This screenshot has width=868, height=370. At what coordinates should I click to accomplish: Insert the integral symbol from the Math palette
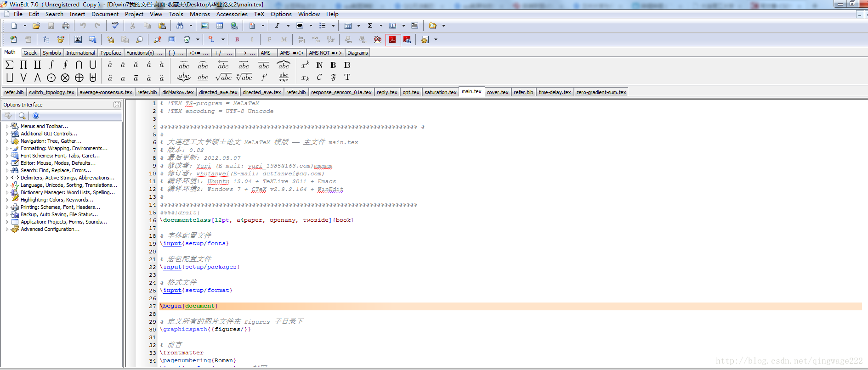(51, 65)
